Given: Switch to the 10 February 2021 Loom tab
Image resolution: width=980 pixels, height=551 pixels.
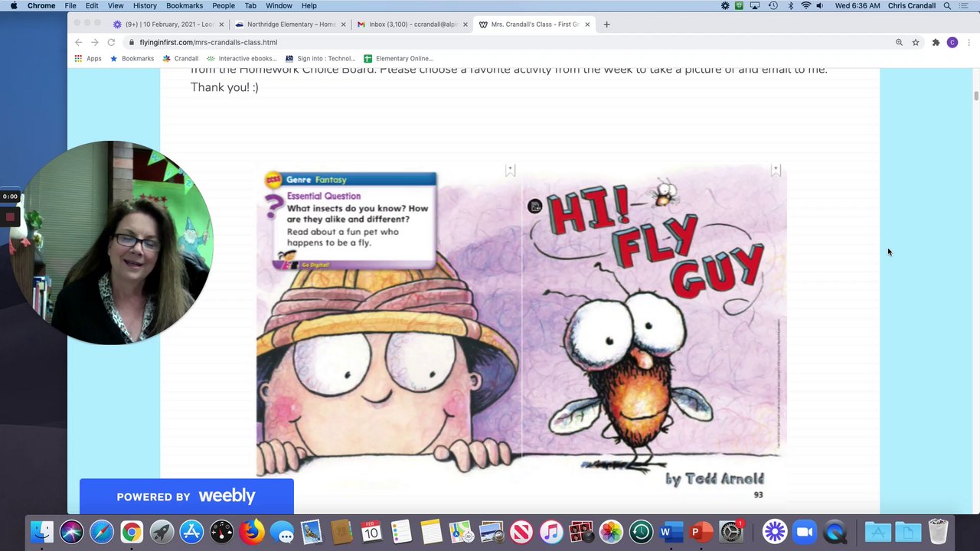Looking at the screenshot, I should pos(168,24).
